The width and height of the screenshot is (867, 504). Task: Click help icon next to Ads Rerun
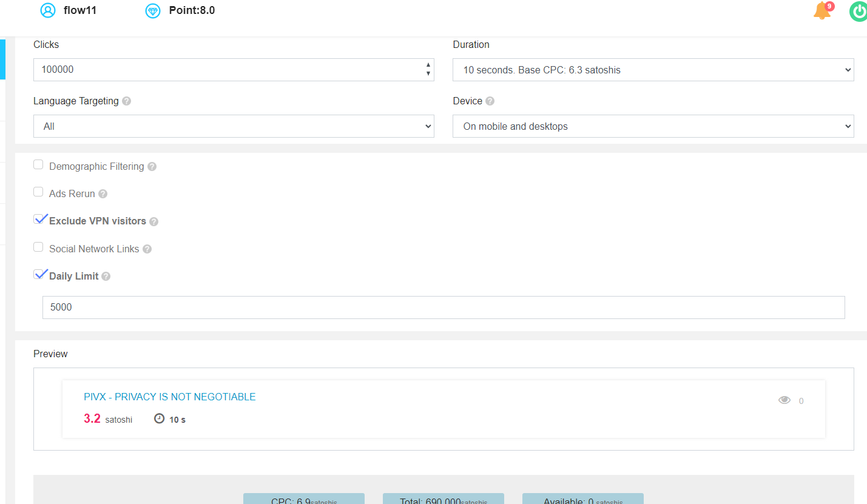[103, 194]
